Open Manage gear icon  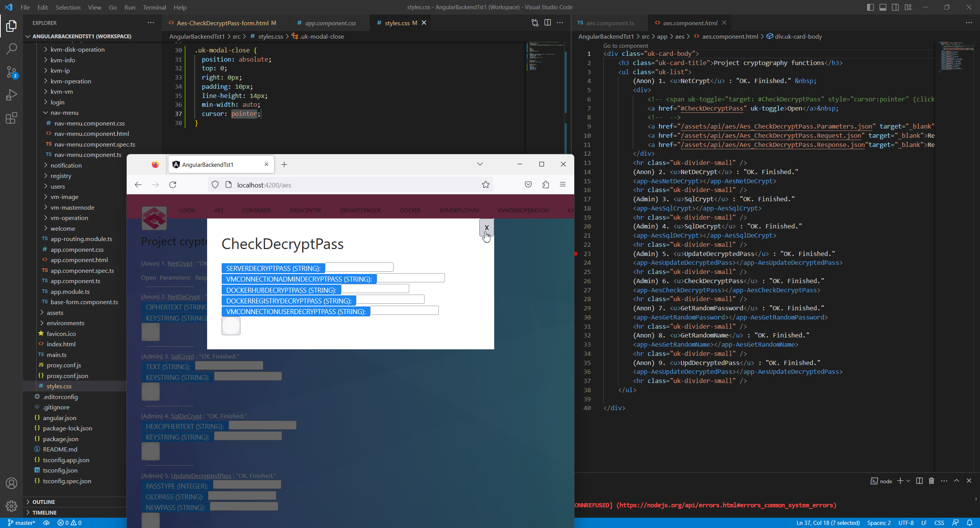click(11, 506)
